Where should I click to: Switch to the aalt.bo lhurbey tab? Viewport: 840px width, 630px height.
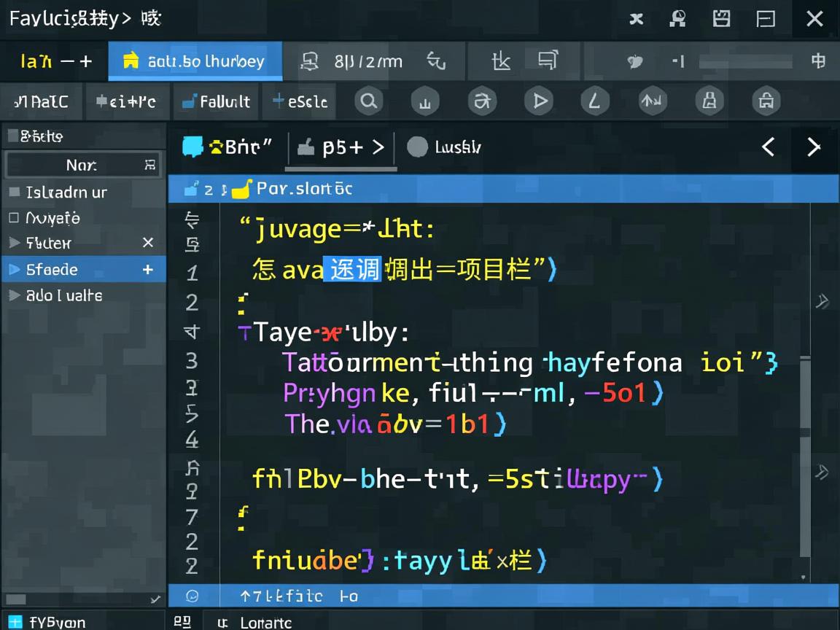[195, 61]
